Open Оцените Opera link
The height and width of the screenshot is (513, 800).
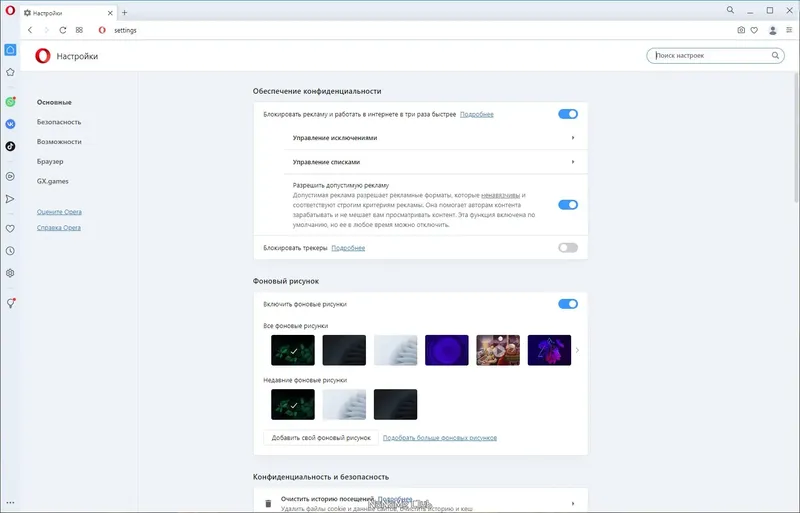59,212
